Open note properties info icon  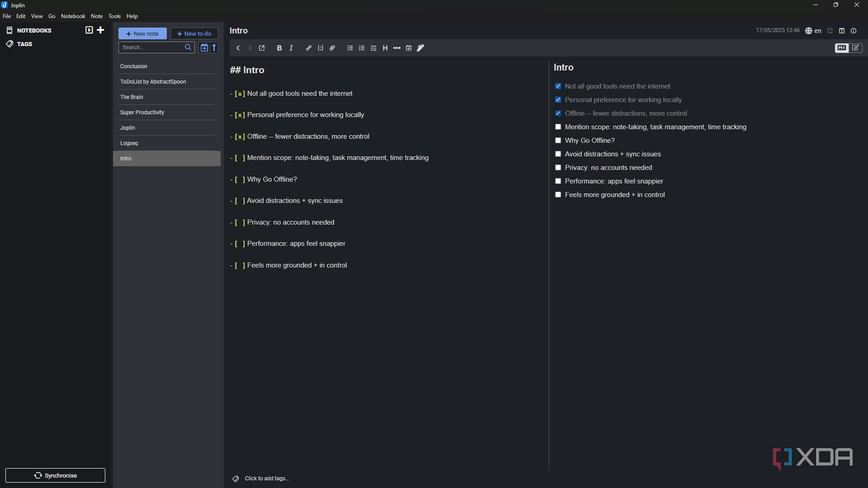[x=854, y=31]
